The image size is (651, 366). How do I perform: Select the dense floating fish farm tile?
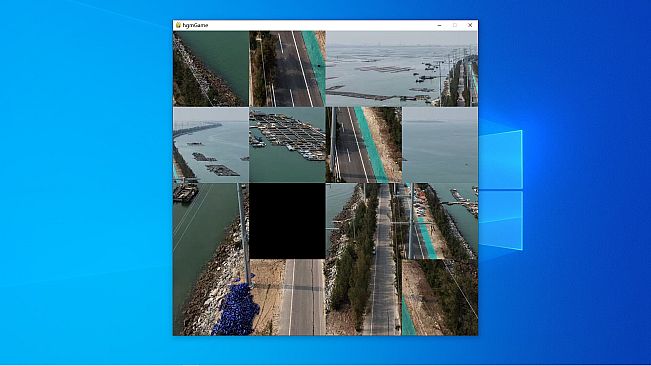[x=287, y=145]
